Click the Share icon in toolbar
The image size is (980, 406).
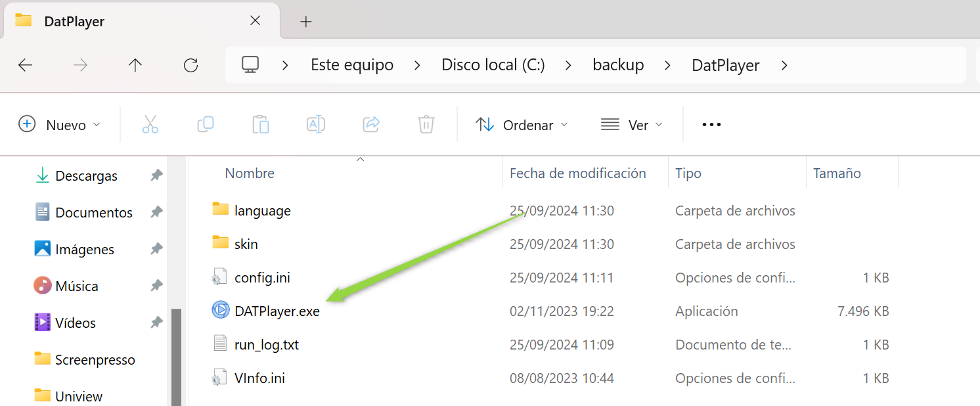point(372,124)
